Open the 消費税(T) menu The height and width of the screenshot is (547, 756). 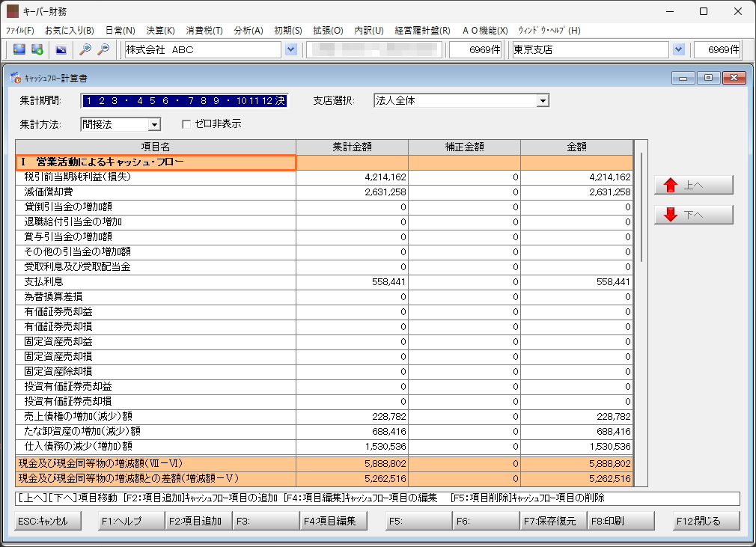pos(204,31)
